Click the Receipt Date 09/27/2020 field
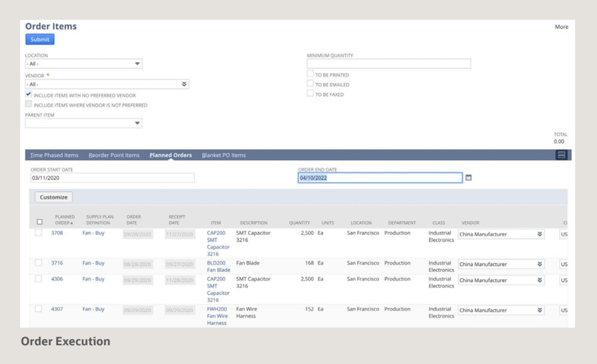Screen dimensions: 597x364 pos(180,264)
